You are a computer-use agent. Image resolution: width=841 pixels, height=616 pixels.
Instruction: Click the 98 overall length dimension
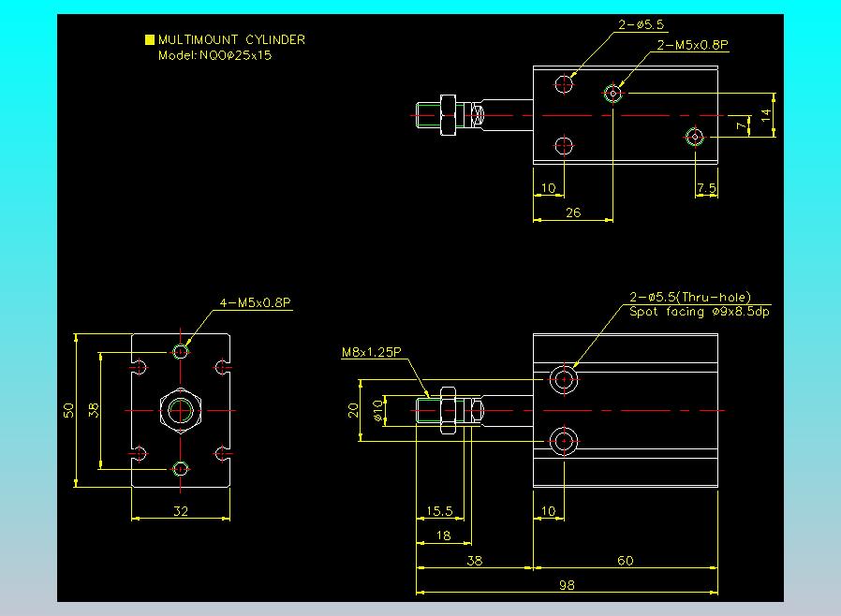[567, 585]
